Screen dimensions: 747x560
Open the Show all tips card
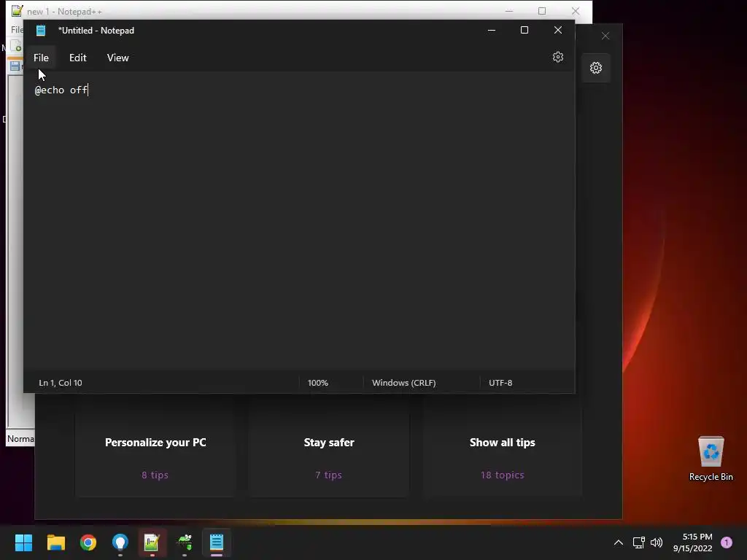point(502,448)
